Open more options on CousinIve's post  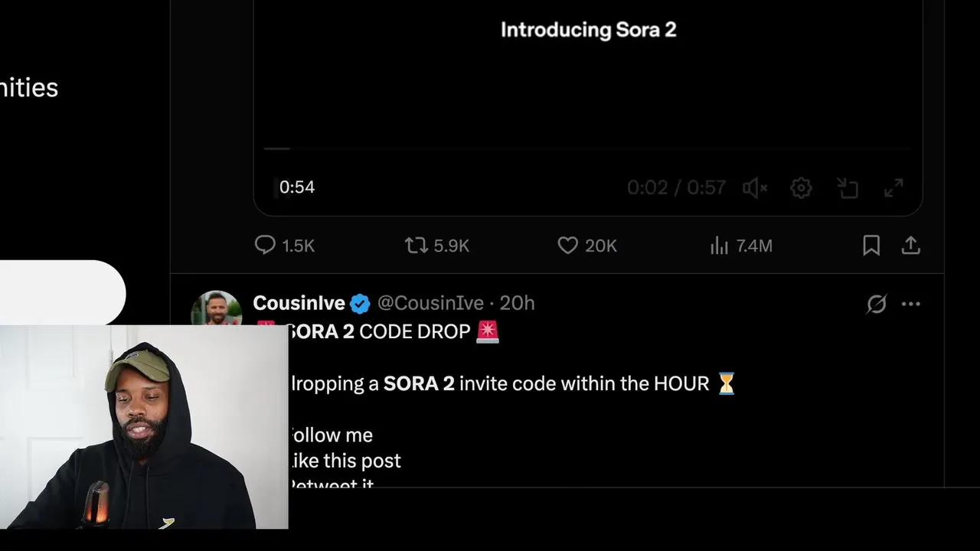tap(911, 304)
